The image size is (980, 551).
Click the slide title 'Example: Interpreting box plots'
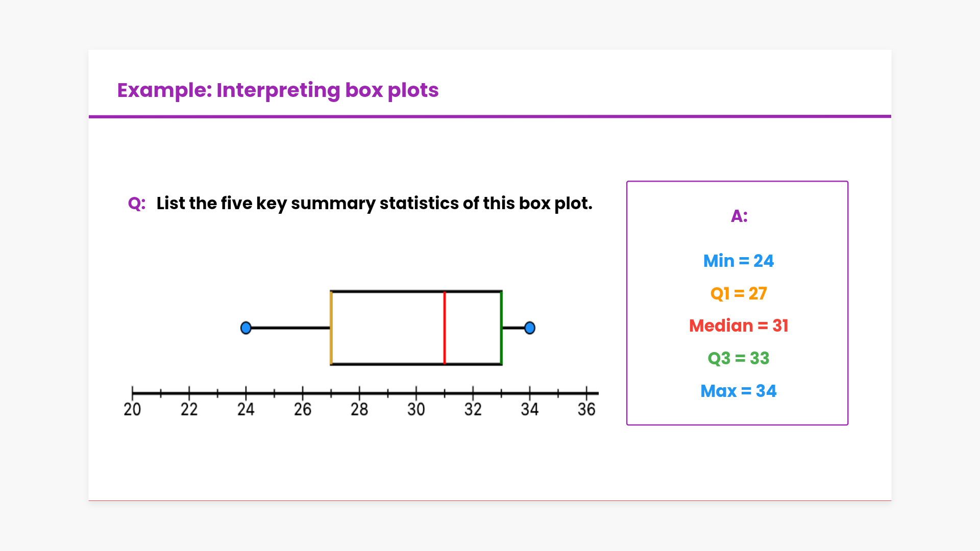[278, 90]
